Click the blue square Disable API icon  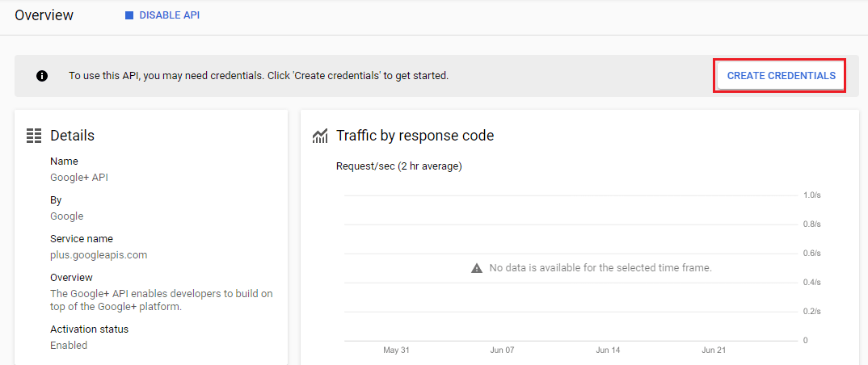tap(129, 15)
